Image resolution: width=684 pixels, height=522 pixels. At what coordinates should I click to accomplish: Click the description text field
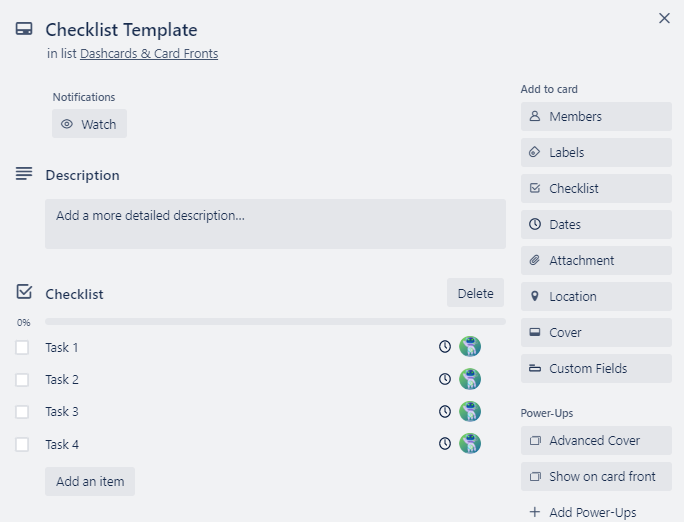pos(275,224)
